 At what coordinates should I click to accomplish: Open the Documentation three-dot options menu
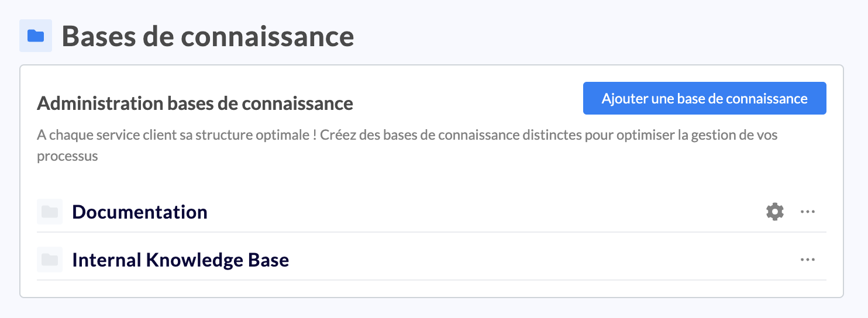(x=808, y=212)
